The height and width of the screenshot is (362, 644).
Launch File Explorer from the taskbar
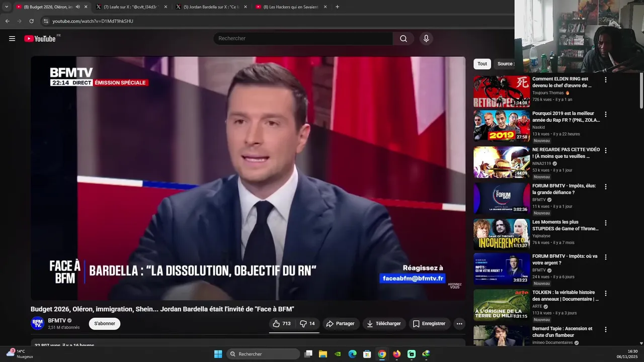pos(323,354)
